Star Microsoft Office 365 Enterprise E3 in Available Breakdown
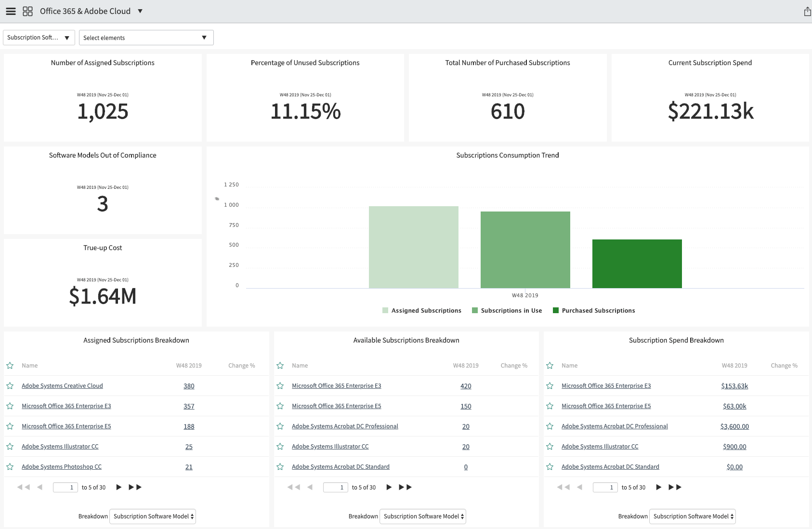Image resolution: width=812 pixels, height=529 pixels. 280,386
